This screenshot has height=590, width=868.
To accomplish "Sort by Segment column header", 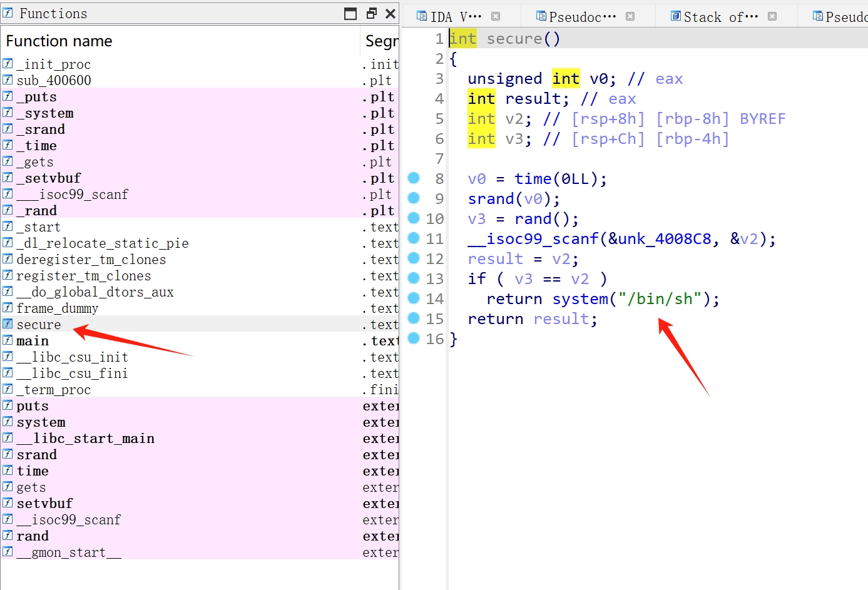I will (380, 41).
